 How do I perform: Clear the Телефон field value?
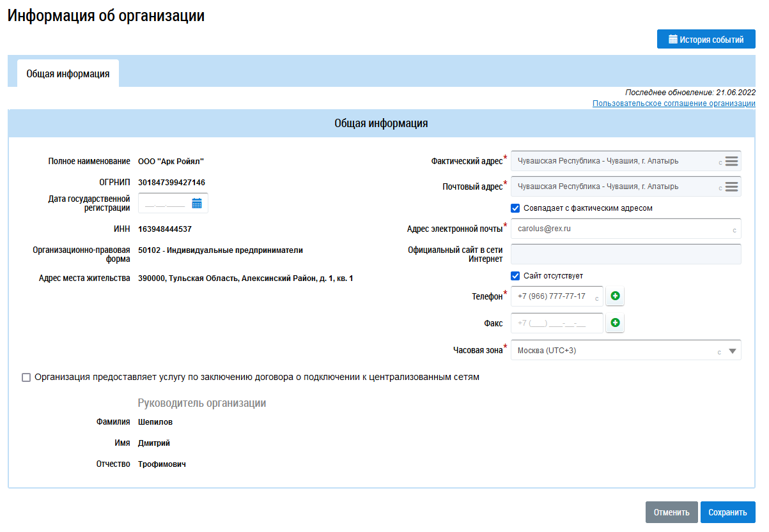pyautogui.click(x=596, y=298)
